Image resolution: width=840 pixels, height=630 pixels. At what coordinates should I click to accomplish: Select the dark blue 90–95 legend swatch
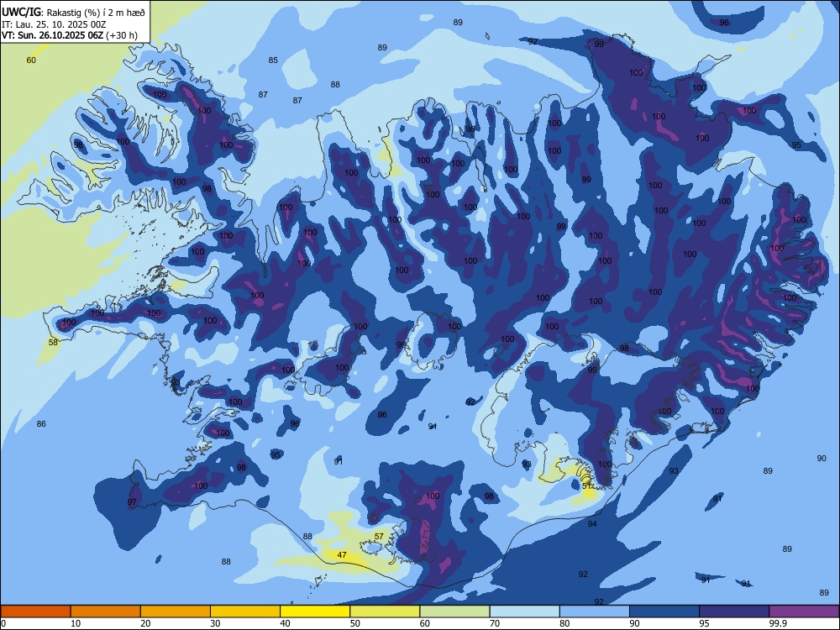664,612
